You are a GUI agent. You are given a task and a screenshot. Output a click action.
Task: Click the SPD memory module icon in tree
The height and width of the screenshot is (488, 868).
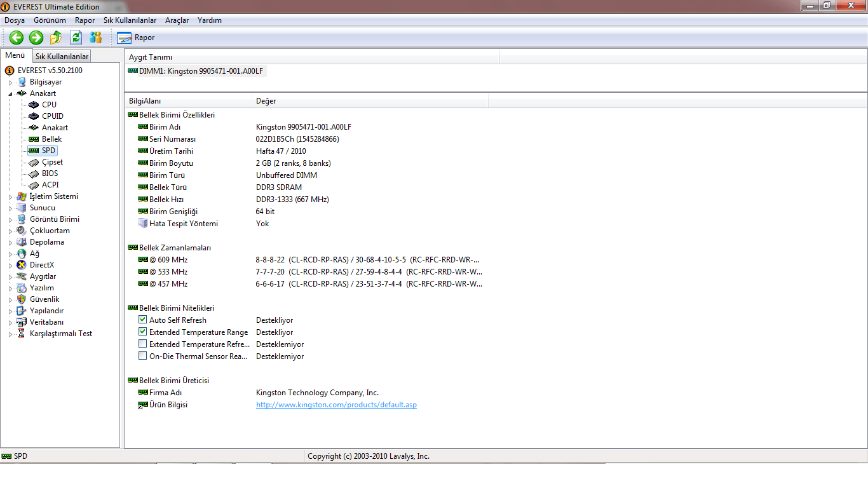pyautogui.click(x=34, y=151)
